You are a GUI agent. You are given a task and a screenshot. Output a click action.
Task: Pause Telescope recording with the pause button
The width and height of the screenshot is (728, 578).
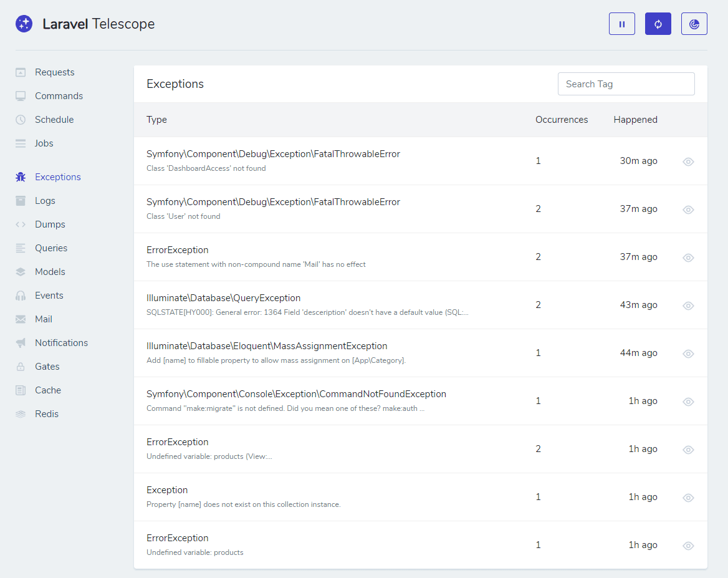tap(621, 23)
